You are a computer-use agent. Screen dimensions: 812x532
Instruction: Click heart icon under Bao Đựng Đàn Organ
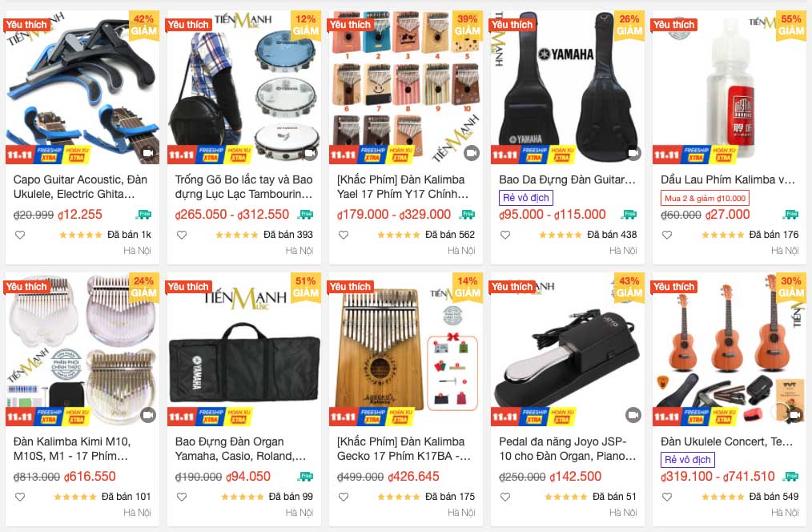point(182,497)
